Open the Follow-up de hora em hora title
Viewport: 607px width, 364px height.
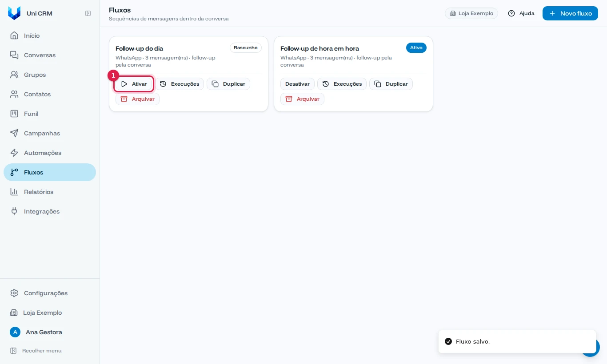[319, 48]
